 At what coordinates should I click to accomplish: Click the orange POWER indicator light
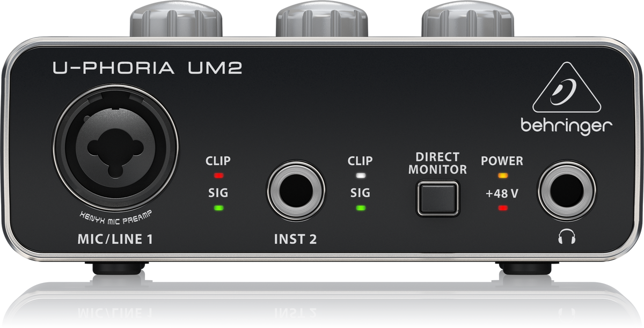(502, 176)
